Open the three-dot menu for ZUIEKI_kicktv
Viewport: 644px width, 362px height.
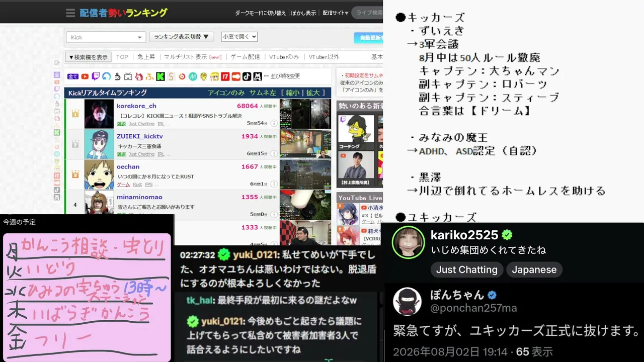click(x=274, y=154)
